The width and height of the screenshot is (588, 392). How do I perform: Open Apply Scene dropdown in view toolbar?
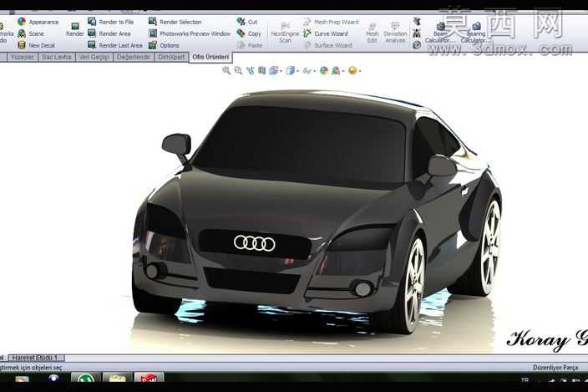(x=338, y=70)
